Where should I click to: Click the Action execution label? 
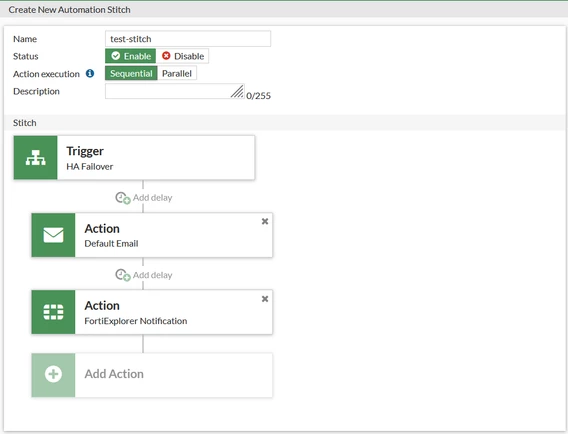click(x=46, y=74)
